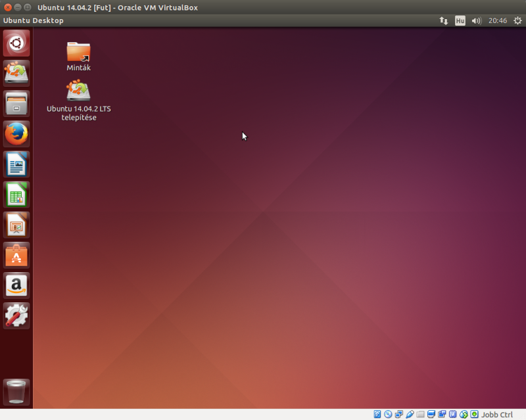Launch Firefox web browser

16,134
